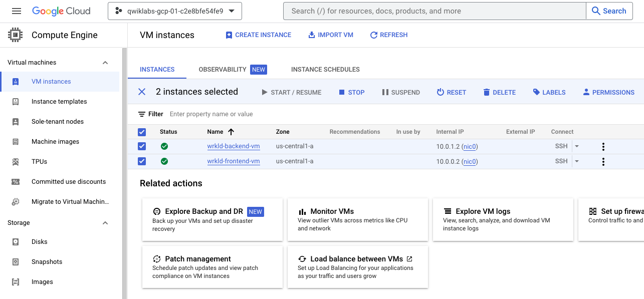644x299 pixels.
Task: Reset the selected instances
Action: click(451, 92)
